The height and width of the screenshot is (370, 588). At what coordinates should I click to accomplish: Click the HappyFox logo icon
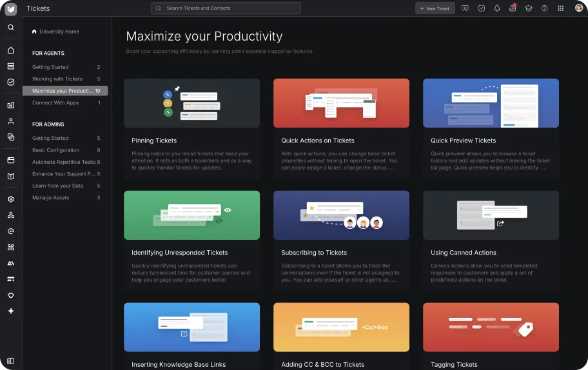(x=11, y=9)
